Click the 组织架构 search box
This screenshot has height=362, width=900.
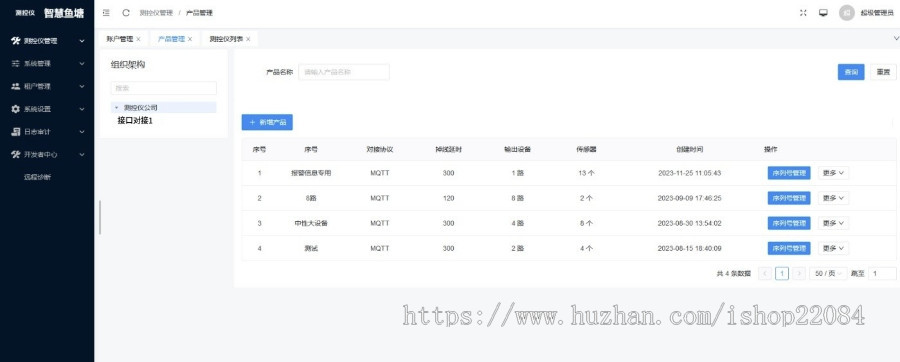coord(164,88)
